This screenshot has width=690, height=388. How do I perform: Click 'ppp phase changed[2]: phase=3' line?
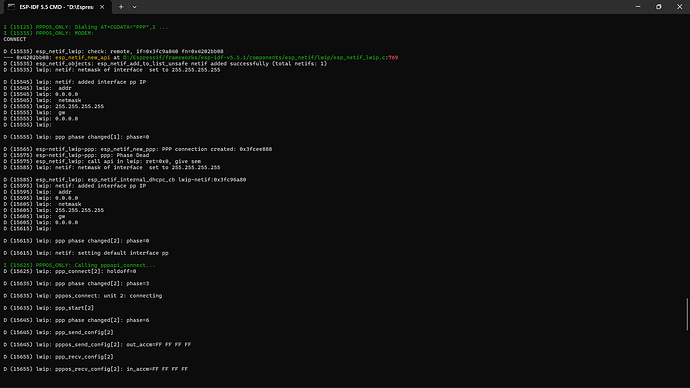tap(76, 284)
